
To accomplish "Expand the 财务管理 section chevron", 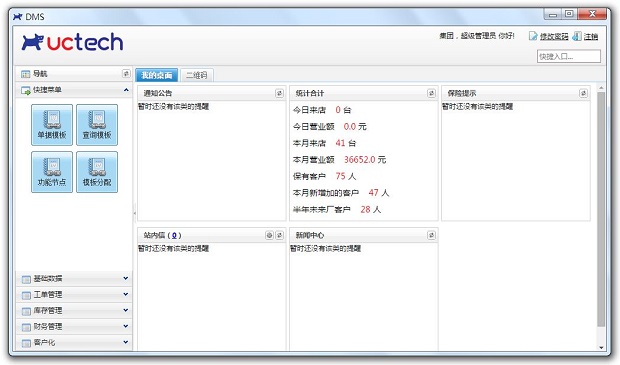I will click(x=126, y=326).
